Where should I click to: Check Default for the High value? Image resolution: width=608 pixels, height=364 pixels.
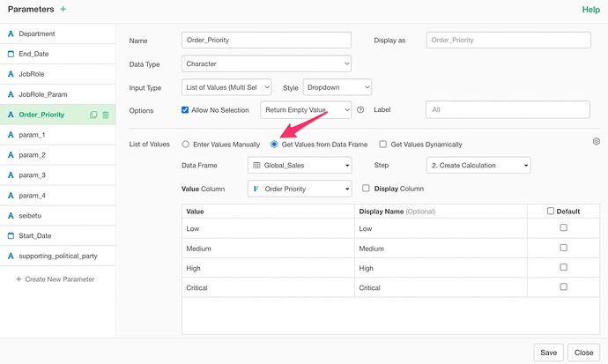pyautogui.click(x=563, y=267)
